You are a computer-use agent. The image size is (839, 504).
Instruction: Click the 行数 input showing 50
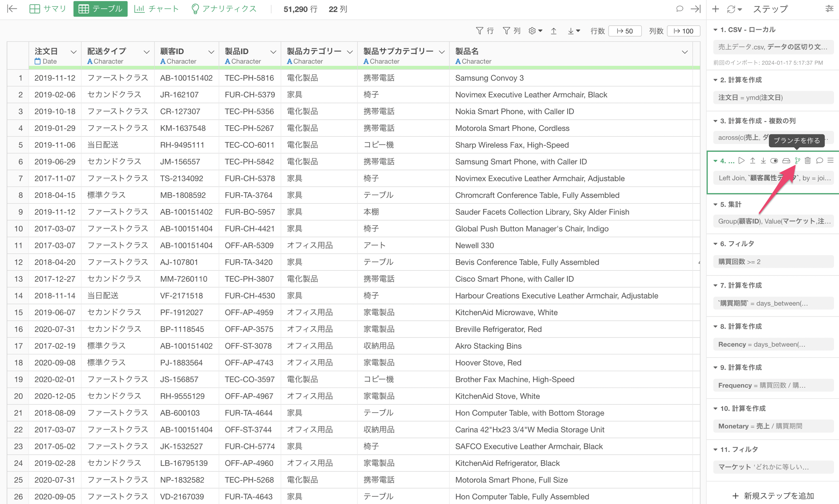point(625,31)
